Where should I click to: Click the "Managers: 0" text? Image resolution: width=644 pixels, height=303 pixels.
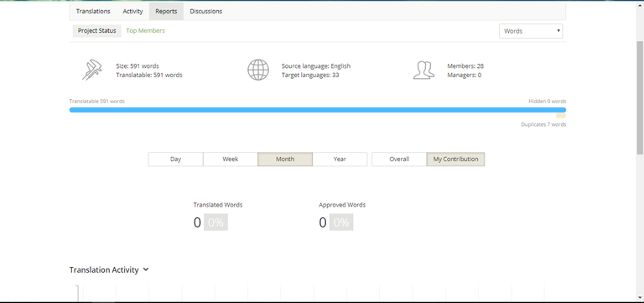tap(464, 75)
